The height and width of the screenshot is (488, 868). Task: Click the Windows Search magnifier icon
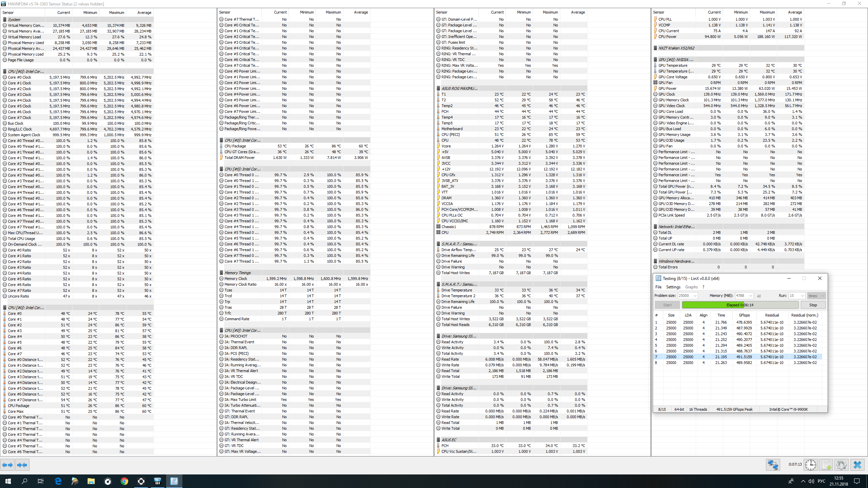coord(24,481)
